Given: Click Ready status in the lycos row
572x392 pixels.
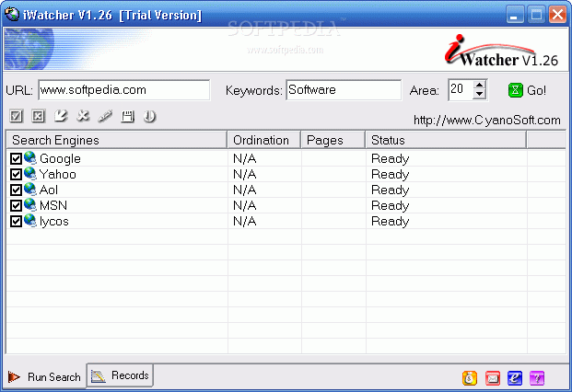Looking at the screenshot, I should [x=390, y=222].
